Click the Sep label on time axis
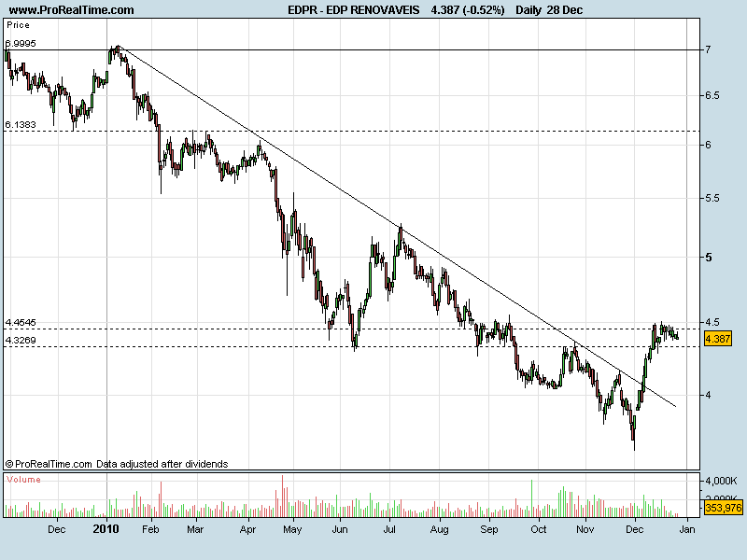 coord(489,529)
